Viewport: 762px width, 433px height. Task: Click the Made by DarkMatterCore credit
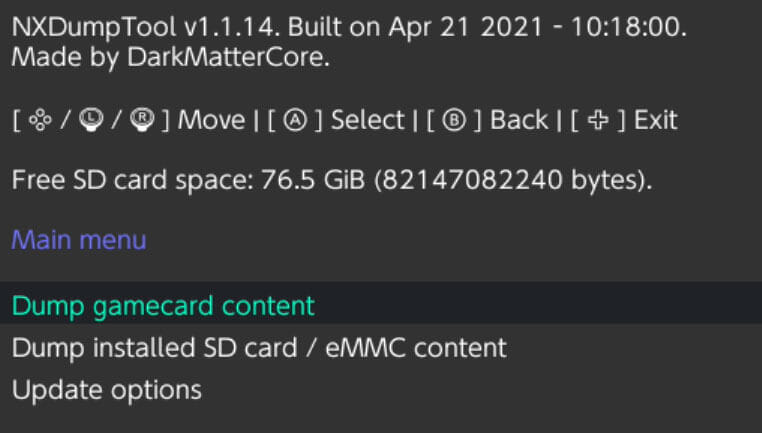click(x=170, y=59)
